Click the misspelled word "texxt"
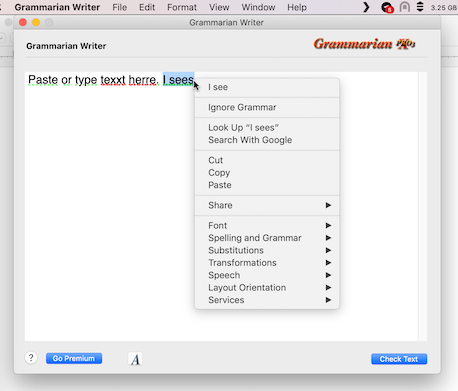 click(x=113, y=80)
